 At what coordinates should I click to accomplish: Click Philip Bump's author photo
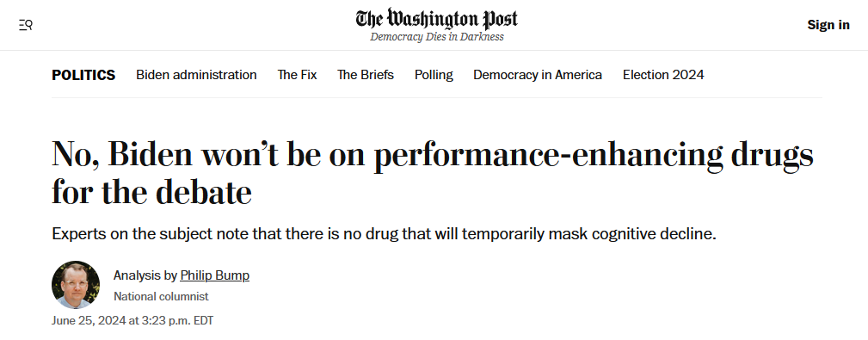click(x=76, y=285)
